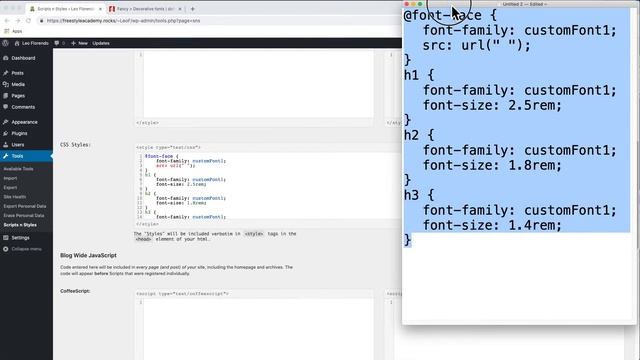Viewport: 640px width, 360px height.
Task: Open Erase Personal Data submenu item
Action: 24,216
